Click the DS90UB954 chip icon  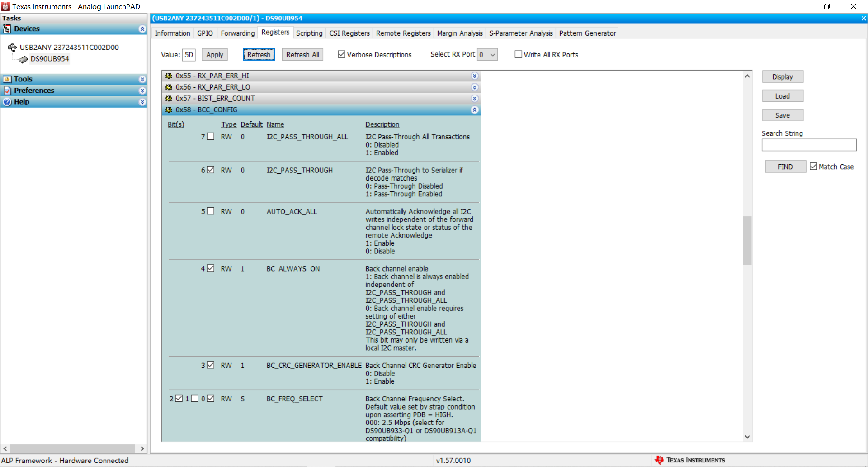pyautogui.click(x=23, y=59)
